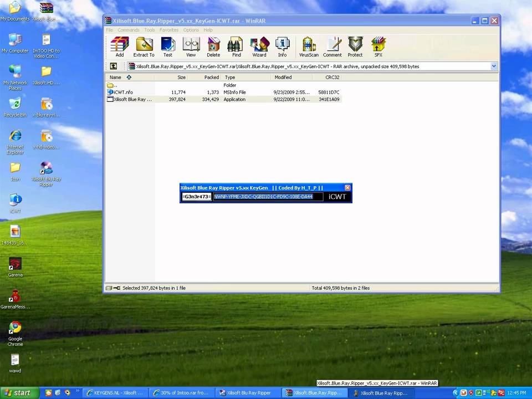
Task: Select the Xilisoft Blue Ray application row
Action: [223, 99]
